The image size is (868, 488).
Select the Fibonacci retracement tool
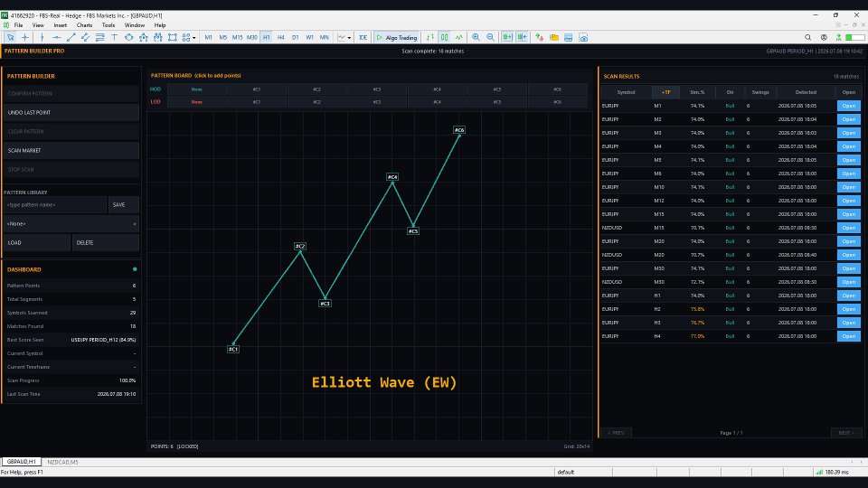click(x=99, y=38)
